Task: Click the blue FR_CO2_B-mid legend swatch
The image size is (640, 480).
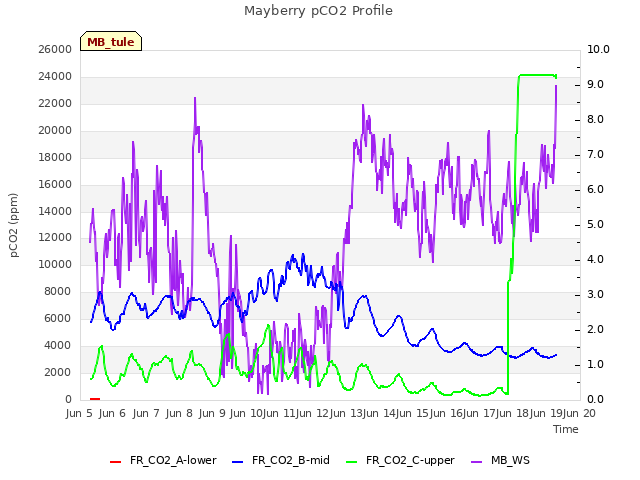Action: [238, 462]
